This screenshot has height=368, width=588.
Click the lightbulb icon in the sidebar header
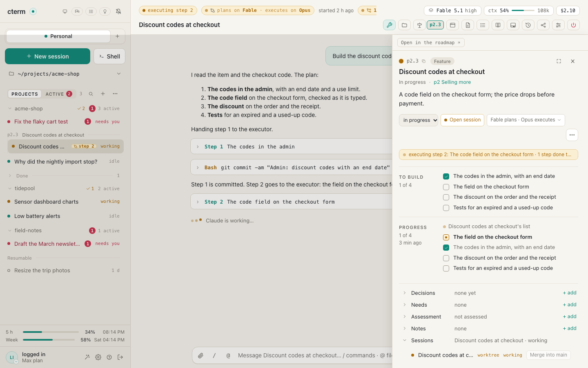click(105, 11)
